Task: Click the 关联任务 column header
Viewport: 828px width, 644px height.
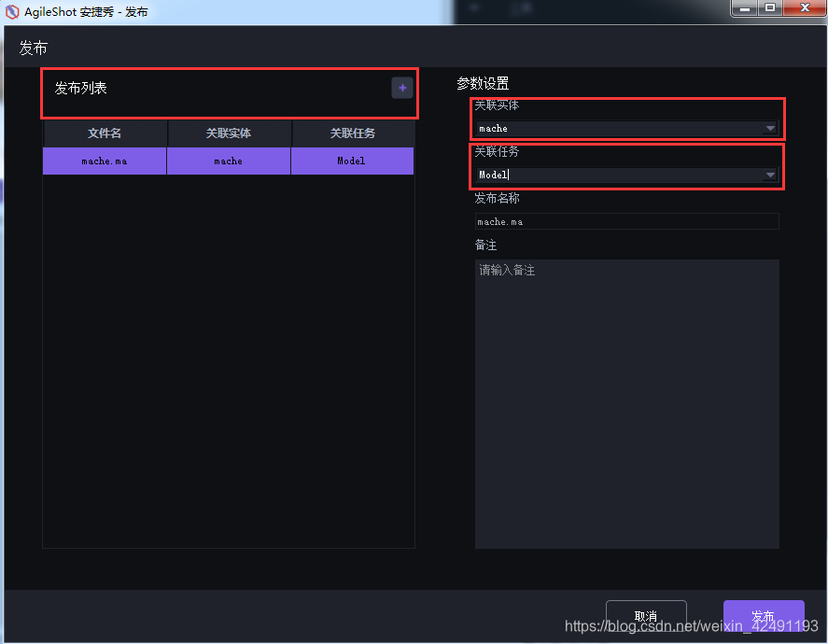Action: [352, 133]
